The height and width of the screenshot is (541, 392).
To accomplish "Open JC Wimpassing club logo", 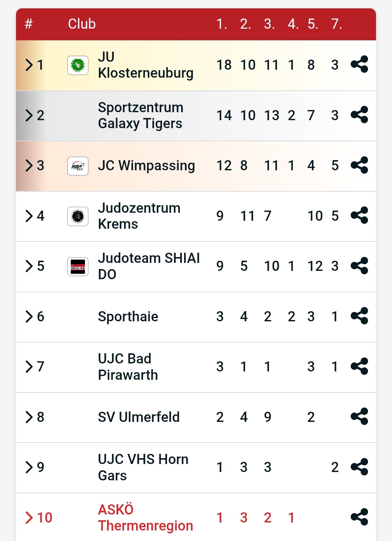I will pos(78,166).
